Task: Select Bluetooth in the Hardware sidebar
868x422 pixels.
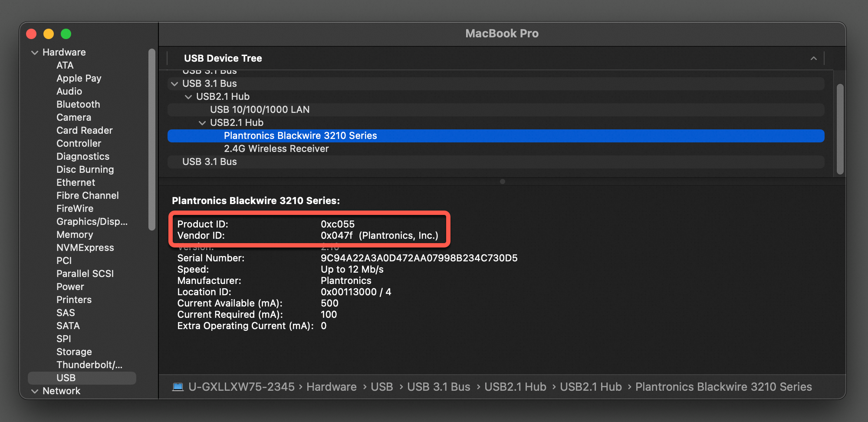Action: point(78,104)
